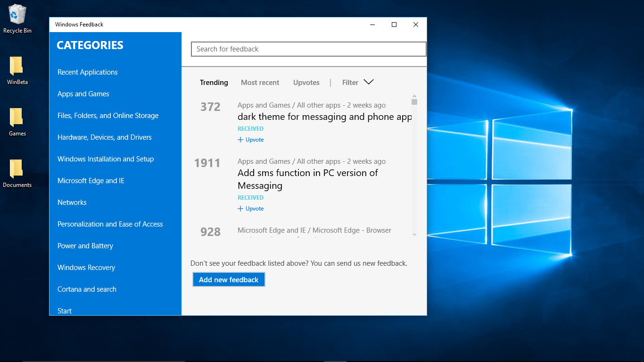Maximize the Windows Feedback window
The width and height of the screenshot is (644, 362).
click(x=394, y=25)
